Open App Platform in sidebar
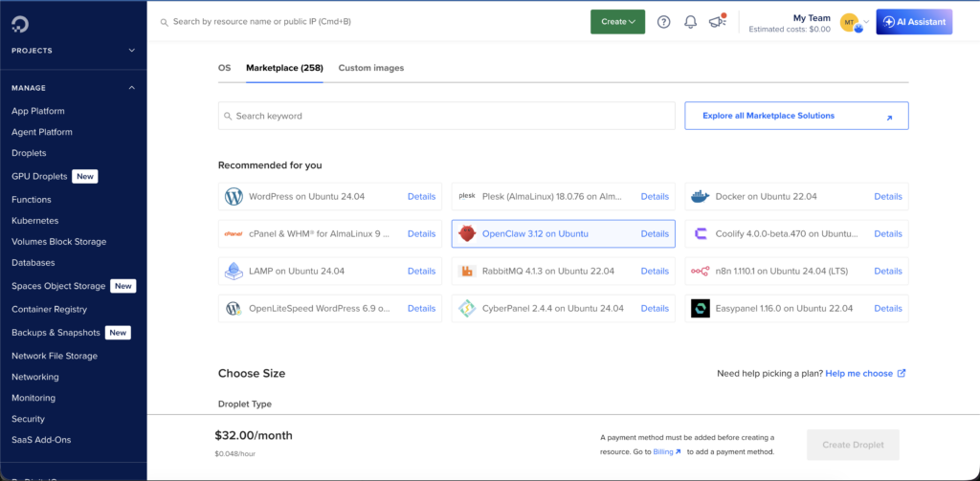The image size is (980, 481). pos(38,111)
